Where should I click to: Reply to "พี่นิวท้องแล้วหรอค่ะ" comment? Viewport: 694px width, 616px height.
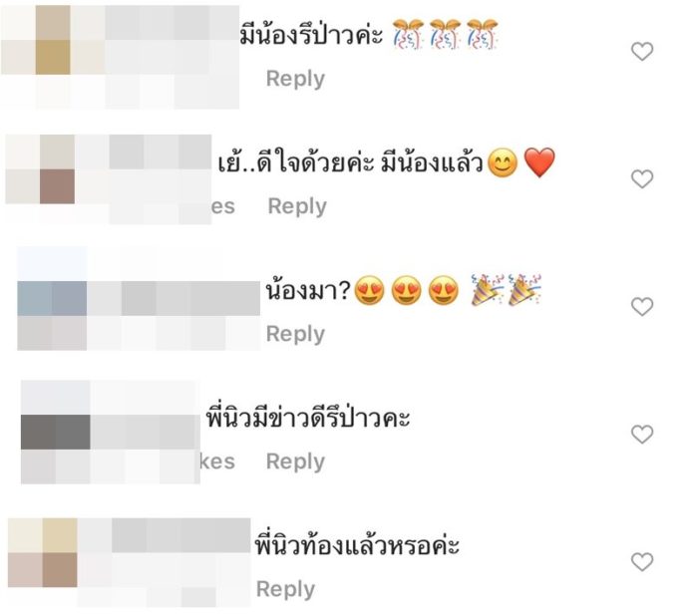point(285,589)
